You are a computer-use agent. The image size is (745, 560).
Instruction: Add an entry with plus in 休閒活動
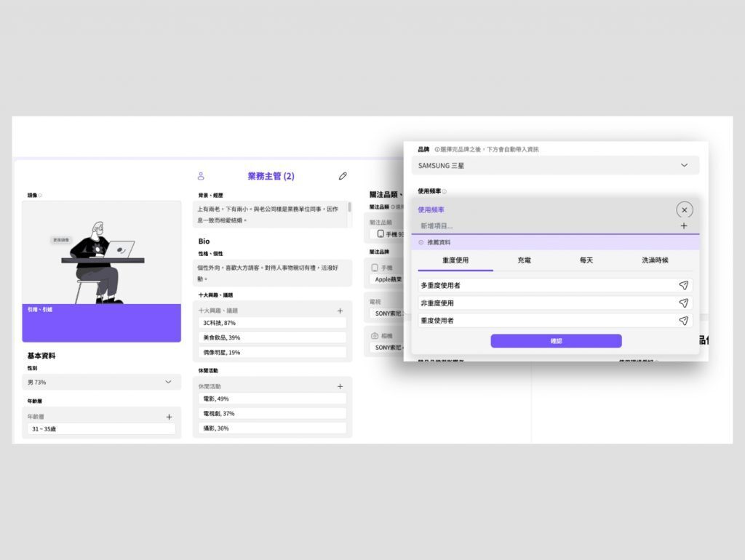pos(340,386)
